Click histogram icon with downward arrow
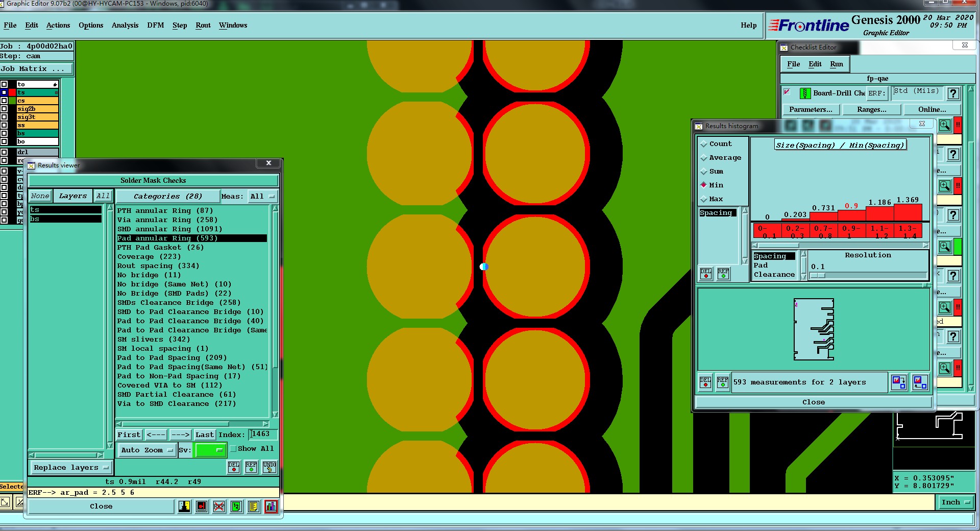The width and height of the screenshot is (980, 531). point(898,382)
